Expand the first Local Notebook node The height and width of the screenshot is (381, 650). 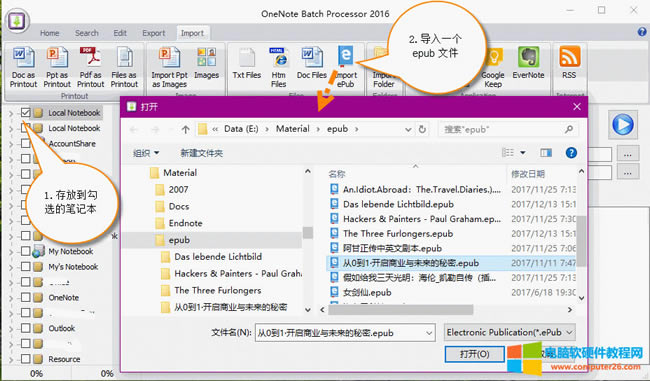(12, 113)
